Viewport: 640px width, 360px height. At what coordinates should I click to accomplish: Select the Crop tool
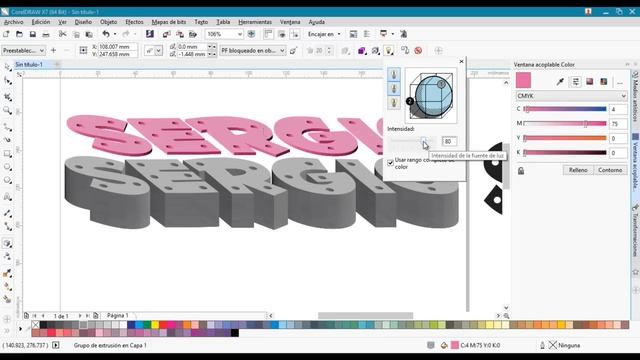click(x=7, y=97)
